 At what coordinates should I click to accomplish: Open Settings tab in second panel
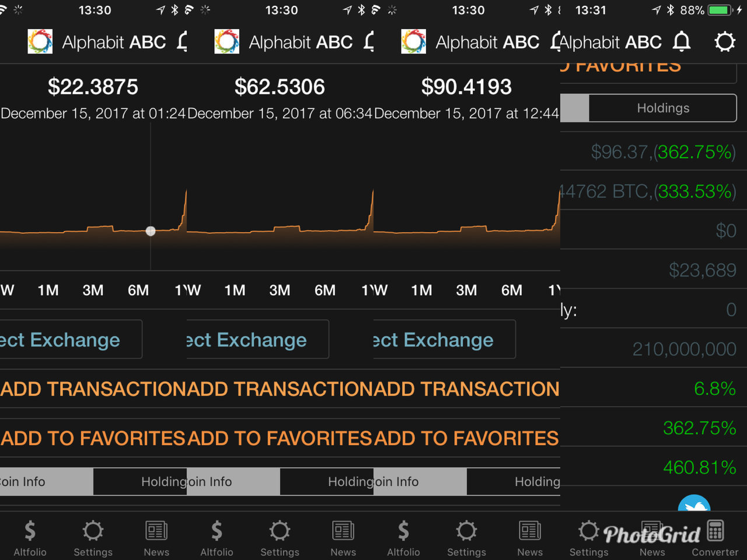280,538
